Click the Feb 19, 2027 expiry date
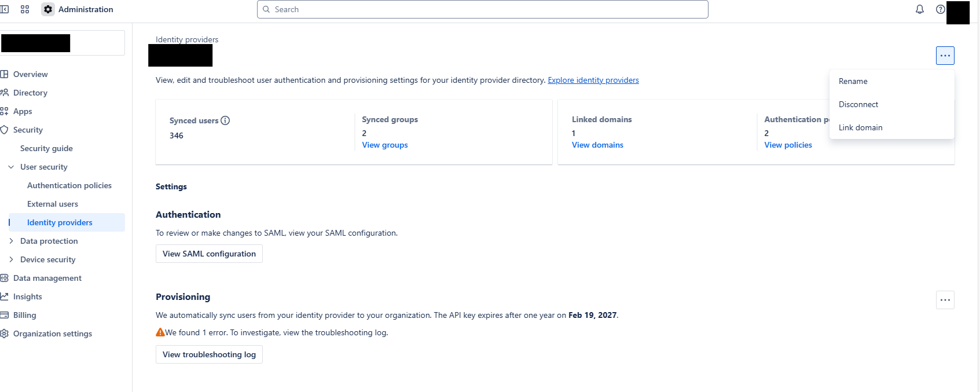Screen dimensions: 980x392 [x=592, y=315]
